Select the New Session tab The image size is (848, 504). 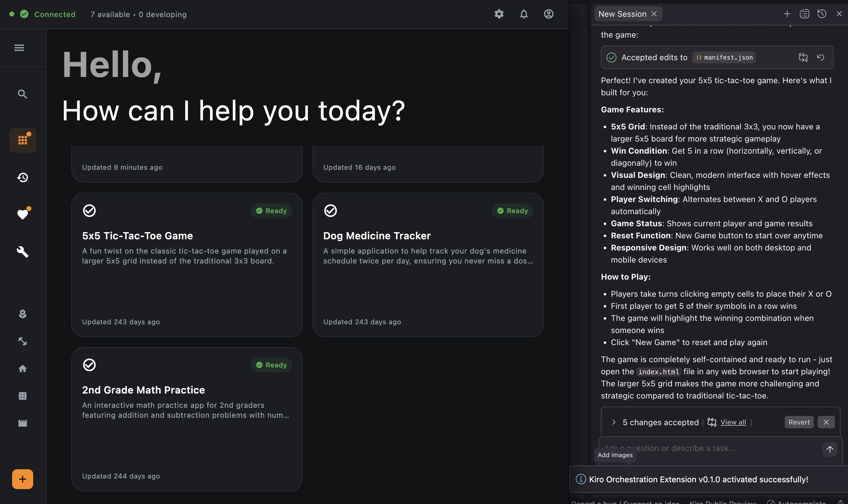[x=622, y=14]
